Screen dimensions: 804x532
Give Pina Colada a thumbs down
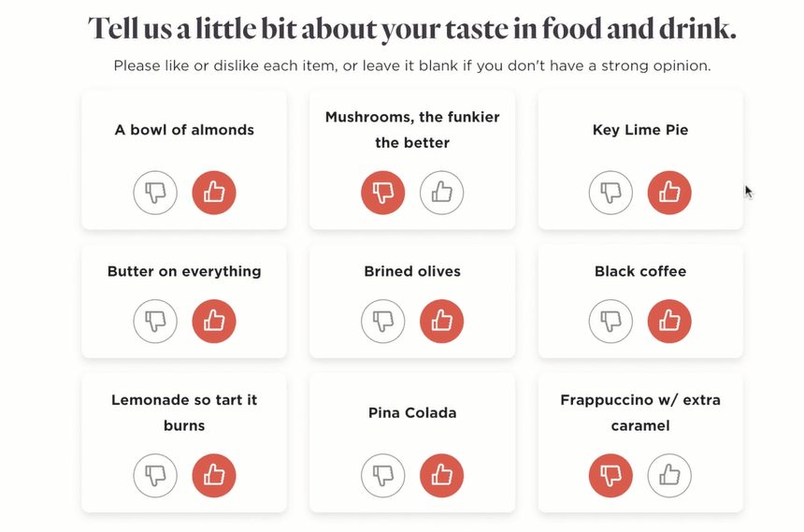[383, 476]
